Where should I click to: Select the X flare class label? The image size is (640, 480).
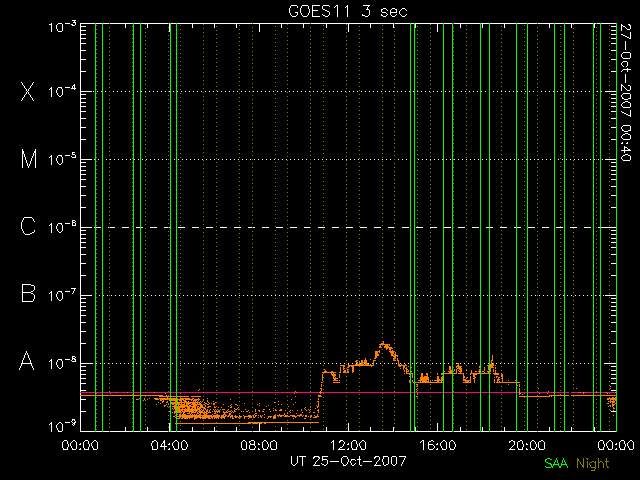coord(28,91)
